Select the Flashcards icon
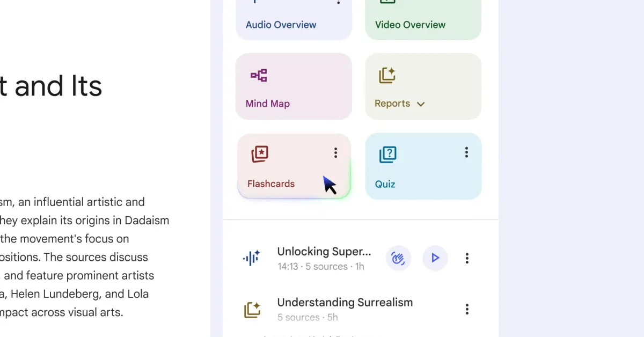This screenshot has width=644, height=337. (x=259, y=154)
